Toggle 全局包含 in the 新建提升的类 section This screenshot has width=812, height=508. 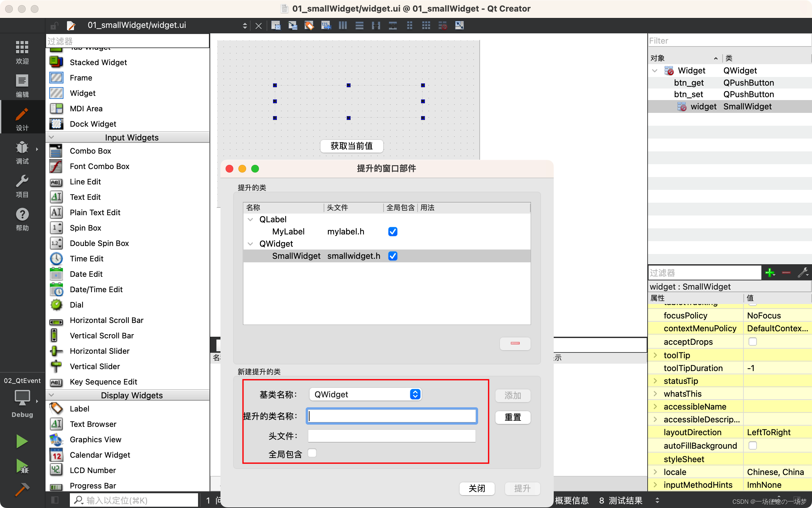coord(312,453)
